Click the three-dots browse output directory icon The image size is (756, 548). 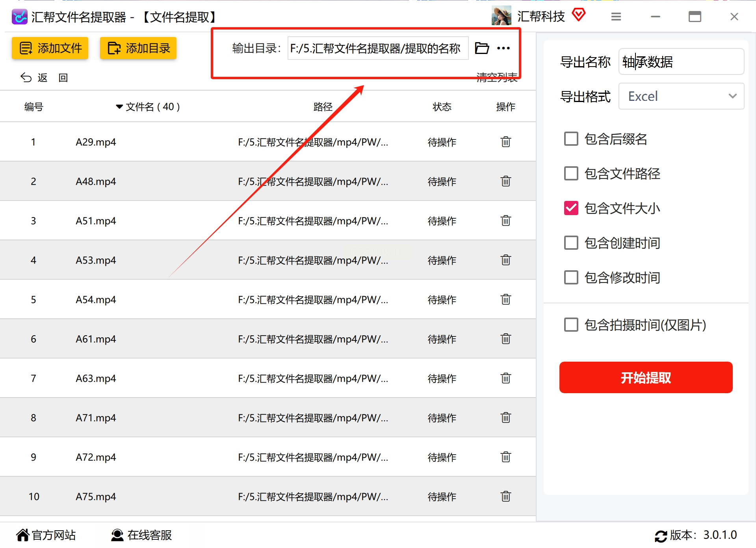[x=503, y=48]
